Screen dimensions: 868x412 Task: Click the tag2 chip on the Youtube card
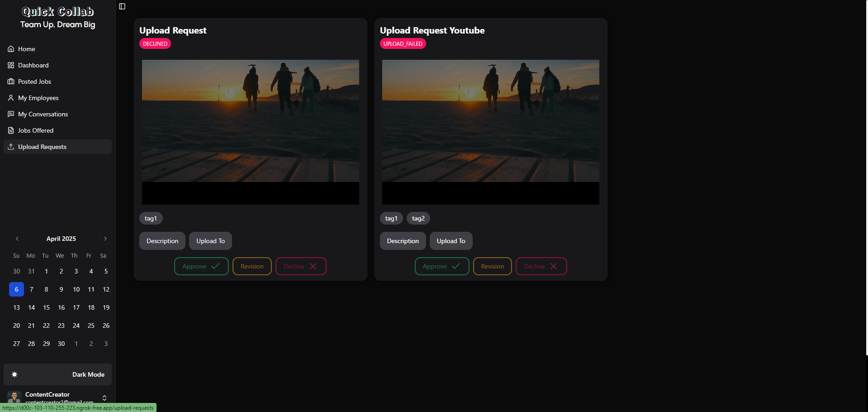tap(417, 218)
